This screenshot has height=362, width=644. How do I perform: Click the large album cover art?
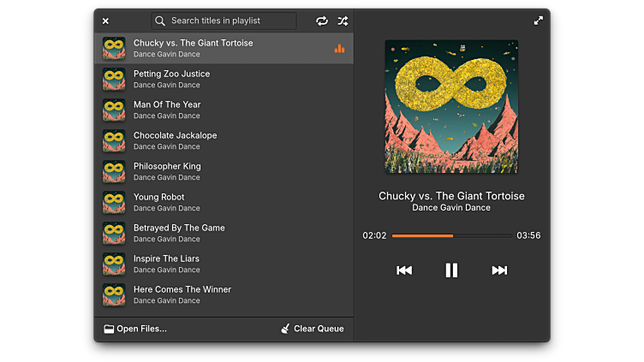pyautogui.click(x=451, y=107)
